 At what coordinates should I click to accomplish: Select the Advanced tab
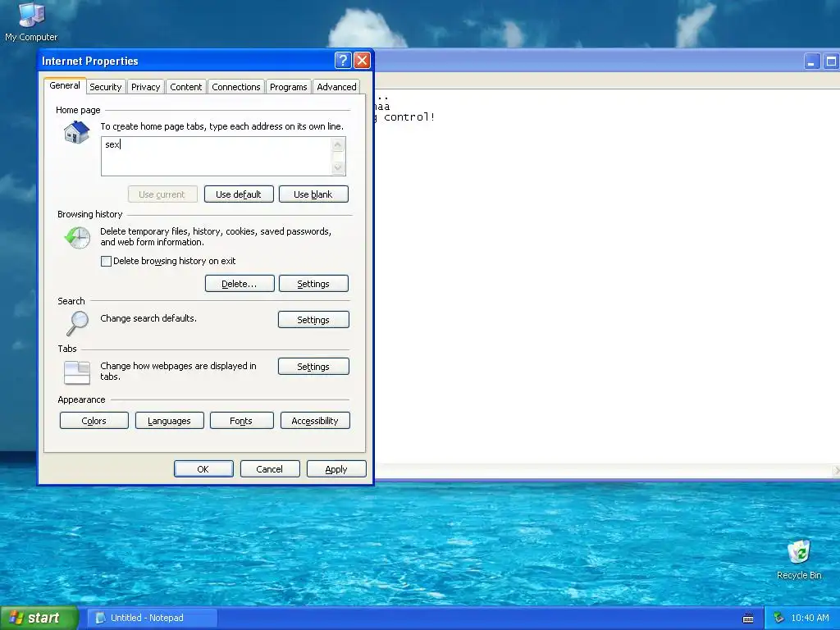tap(336, 87)
